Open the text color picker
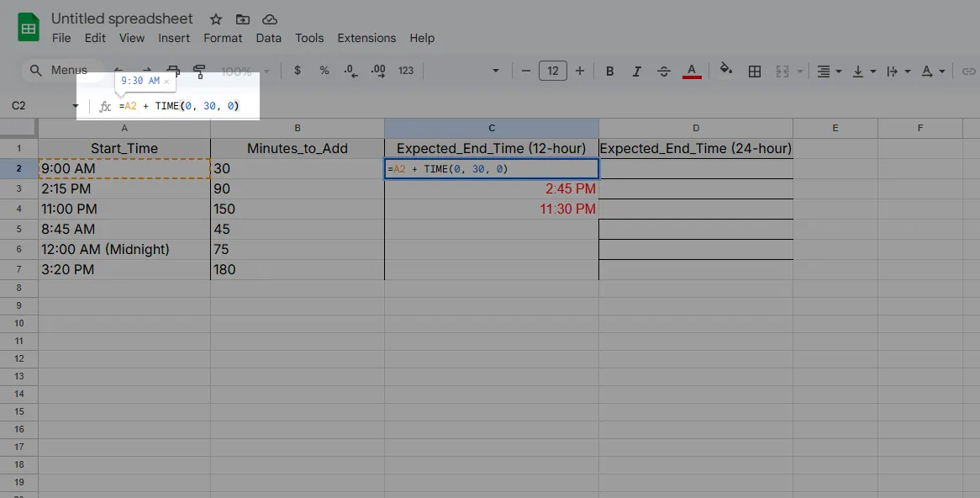This screenshot has height=498, width=980. 692,71
